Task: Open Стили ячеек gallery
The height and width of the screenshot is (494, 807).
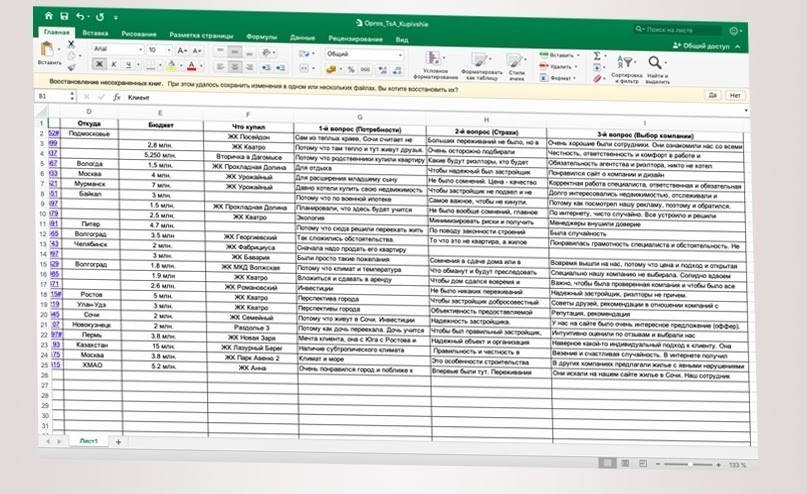Action: 516,67
